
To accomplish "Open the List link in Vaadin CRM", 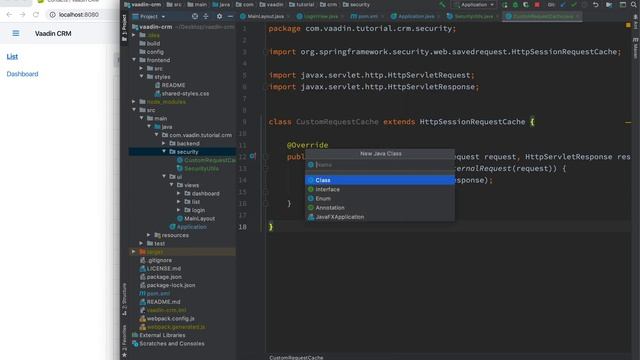I will (x=12, y=57).
